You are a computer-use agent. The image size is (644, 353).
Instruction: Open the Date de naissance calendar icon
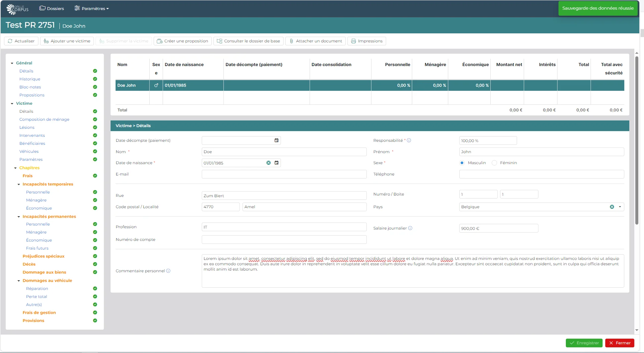tap(276, 163)
